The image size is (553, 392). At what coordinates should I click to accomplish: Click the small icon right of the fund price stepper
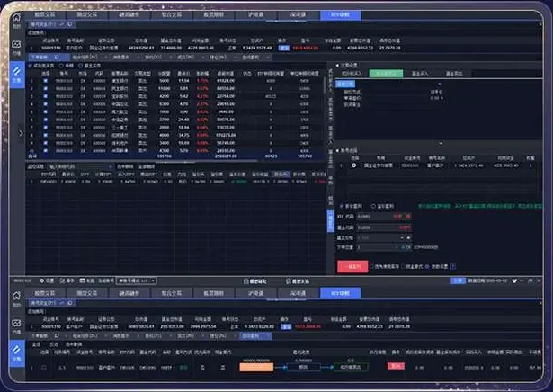(x=409, y=238)
